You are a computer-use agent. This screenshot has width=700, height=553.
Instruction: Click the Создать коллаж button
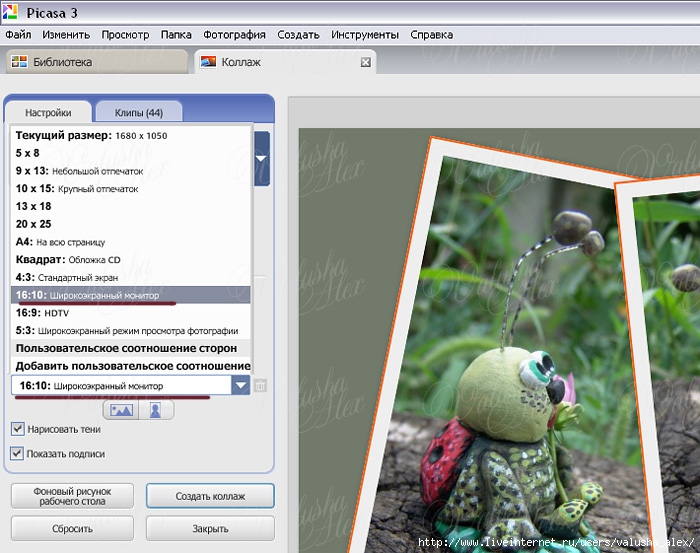coord(210,496)
